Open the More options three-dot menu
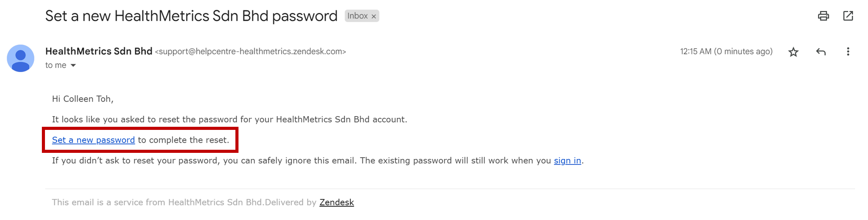The width and height of the screenshot is (868, 220). click(848, 52)
